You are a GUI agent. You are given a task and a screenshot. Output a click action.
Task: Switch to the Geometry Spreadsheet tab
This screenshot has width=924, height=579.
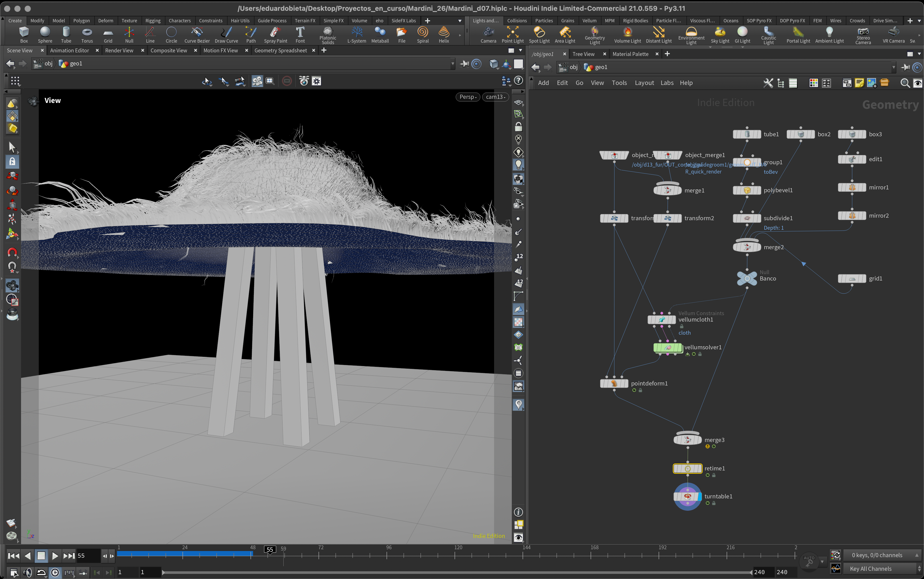click(280, 51)
